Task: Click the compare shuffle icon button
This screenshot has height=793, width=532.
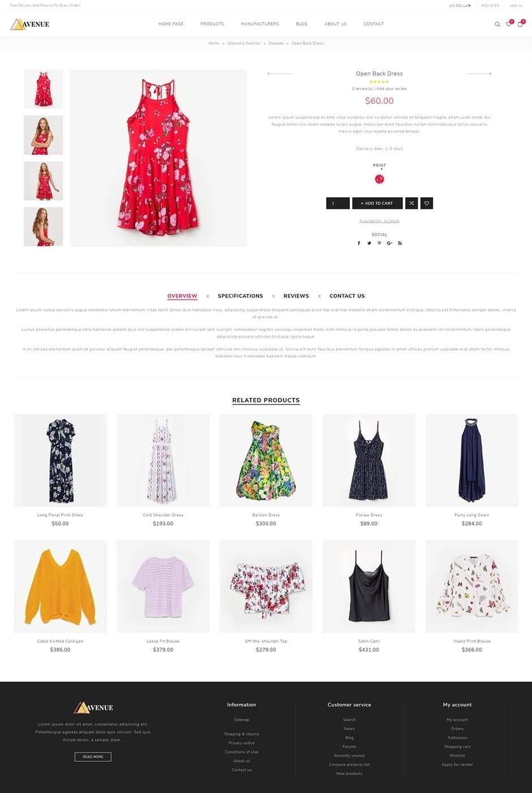Action: (411, 203)
